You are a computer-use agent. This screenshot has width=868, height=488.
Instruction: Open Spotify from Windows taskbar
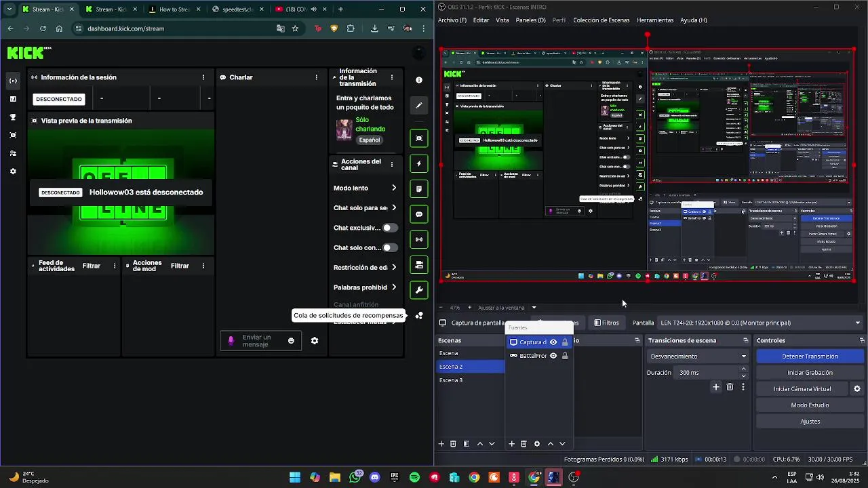(414, 477)
